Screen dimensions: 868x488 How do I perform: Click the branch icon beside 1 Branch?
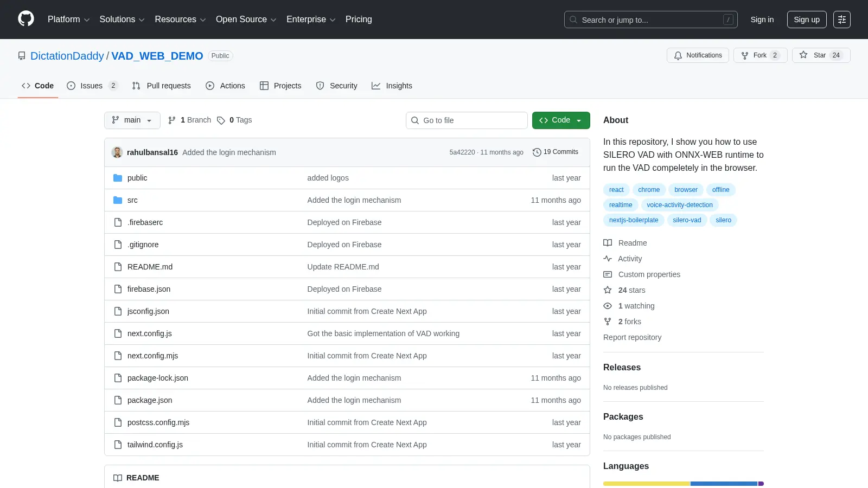click(x=172, y=120)
